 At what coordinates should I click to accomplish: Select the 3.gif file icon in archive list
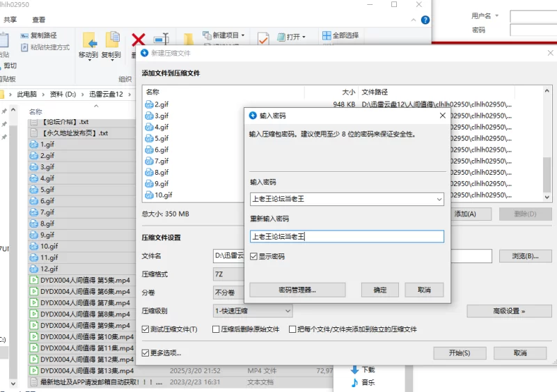coord(148,116)
